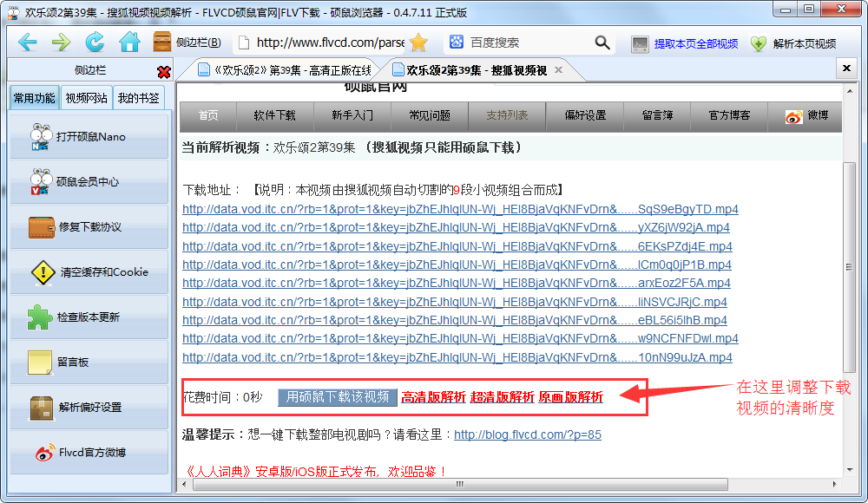Close the tab bar with the X on the right
Viewport: 868px width, 503px height.
point(846,68)
